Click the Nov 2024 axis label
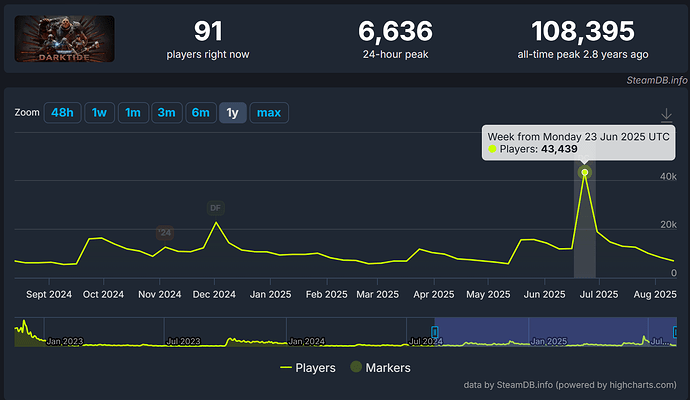Image resolution: width=690 pixels, height=400 pixels. [x=160, y=294]
